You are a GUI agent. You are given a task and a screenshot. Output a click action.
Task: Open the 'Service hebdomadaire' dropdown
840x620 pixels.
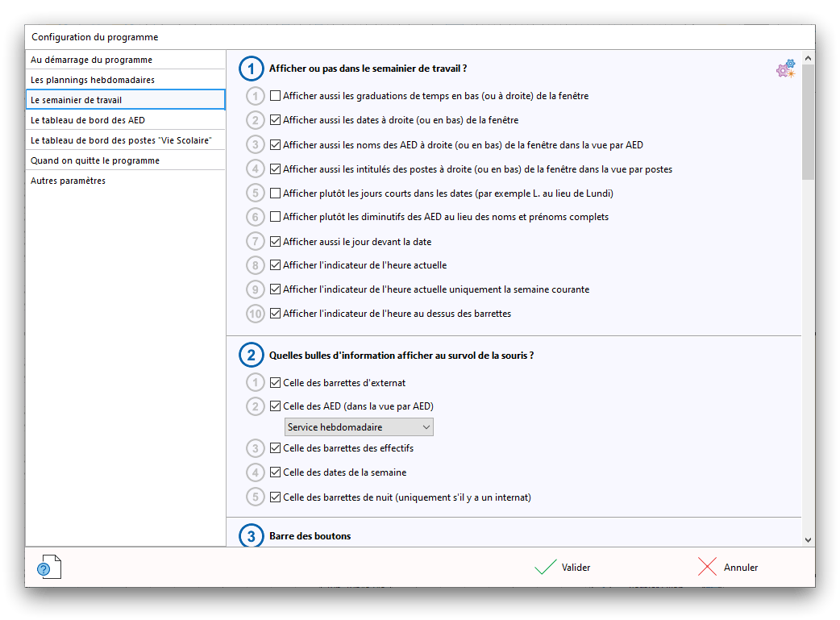[x=359, y=427]
